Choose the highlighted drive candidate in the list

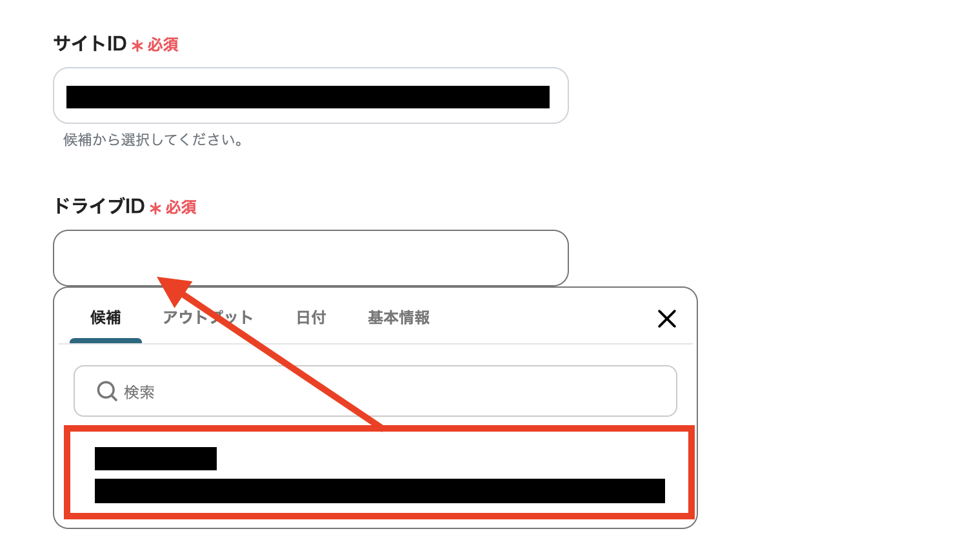coord(379,472)
